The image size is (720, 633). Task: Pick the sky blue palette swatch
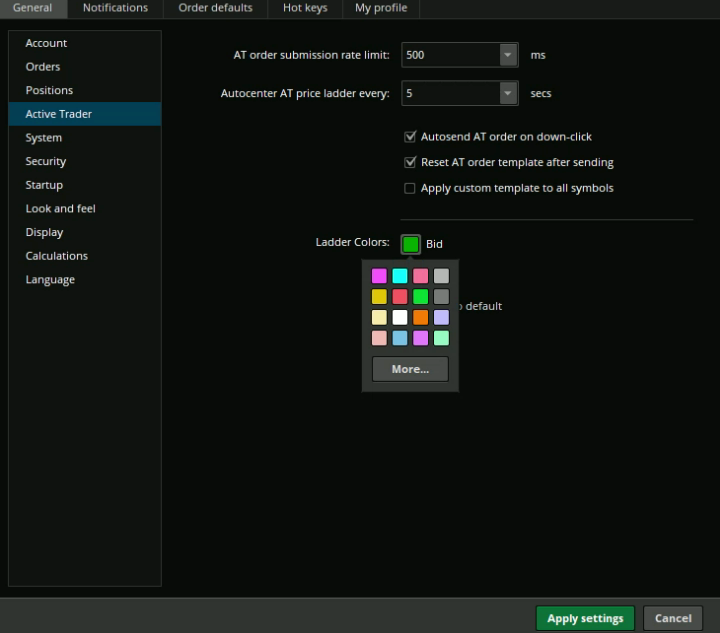(400, 338)
